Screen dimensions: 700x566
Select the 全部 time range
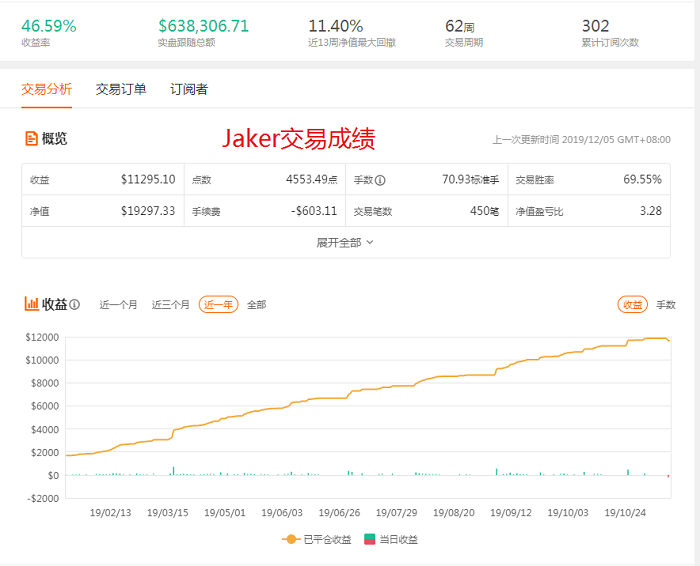coord(257,305)
